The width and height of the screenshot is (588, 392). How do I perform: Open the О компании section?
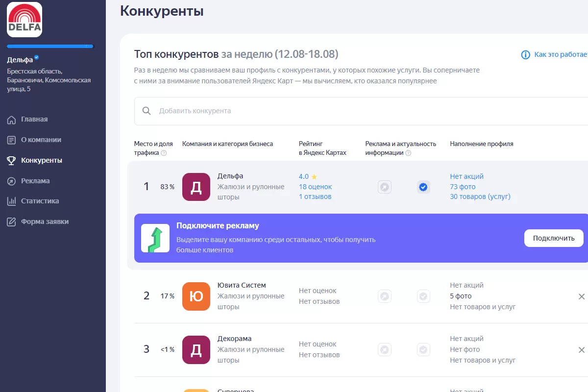pyautogui.click(x=41, y=140)
